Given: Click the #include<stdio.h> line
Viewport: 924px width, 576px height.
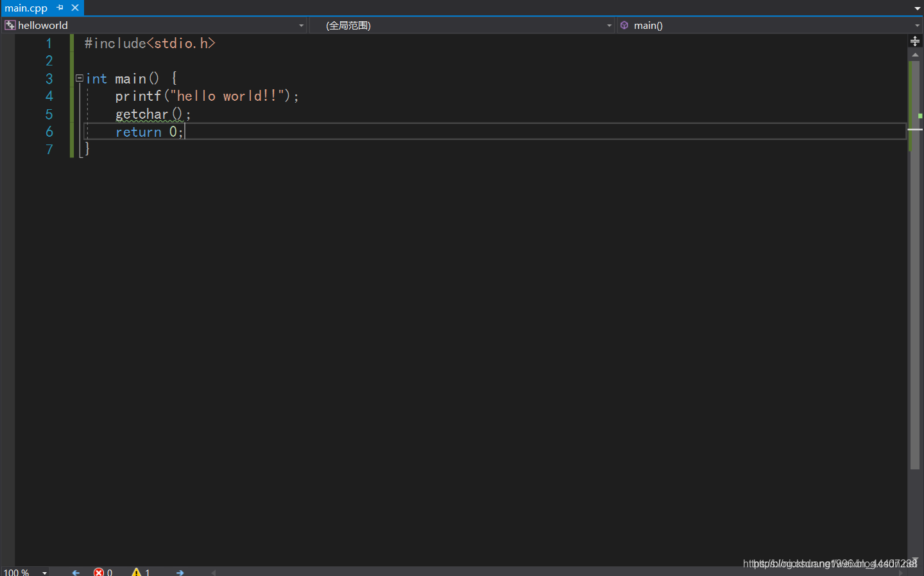Looking at the screenshot, I should [150, 43].
